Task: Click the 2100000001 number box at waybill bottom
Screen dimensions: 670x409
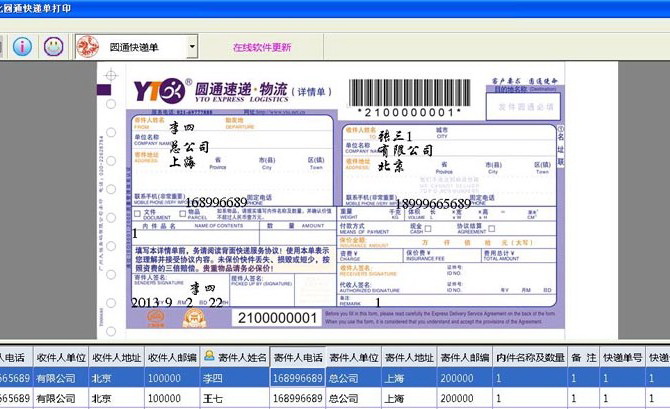Action: [x=277, y=318]
